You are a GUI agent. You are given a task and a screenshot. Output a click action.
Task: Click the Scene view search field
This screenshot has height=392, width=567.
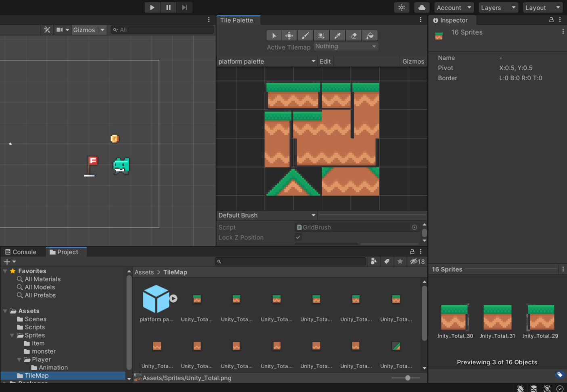pyautogui.click(x=162, y=30)
